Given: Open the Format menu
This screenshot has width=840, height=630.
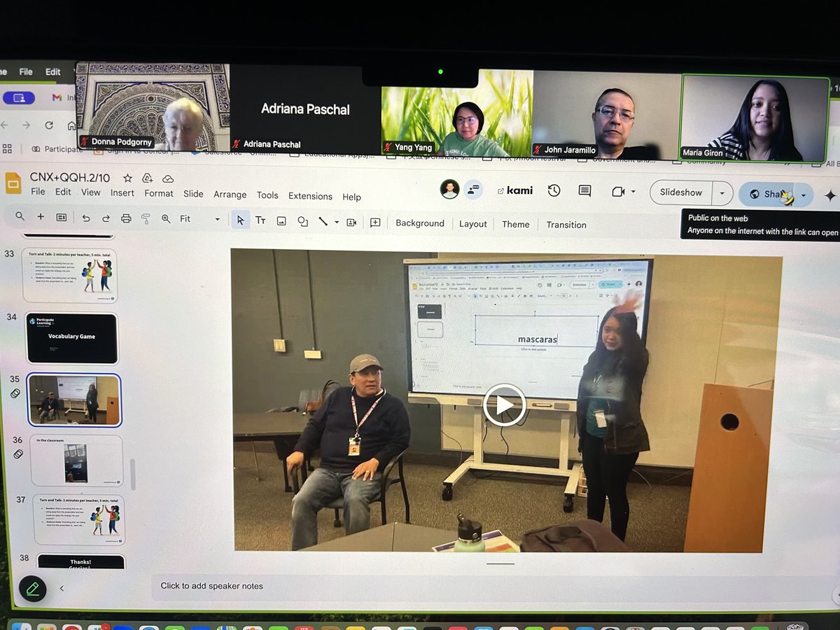Looking at the screenshot, I should click(158, 193).
